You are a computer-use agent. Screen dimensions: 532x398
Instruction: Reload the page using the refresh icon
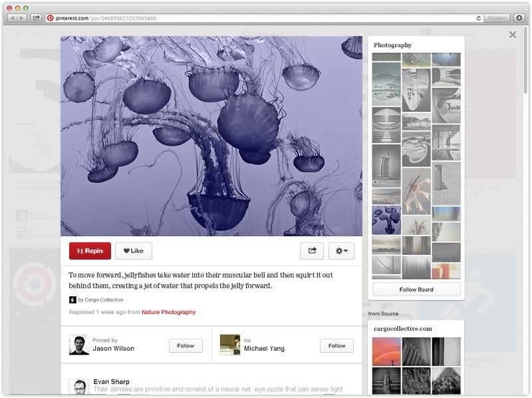pos(479,18)
